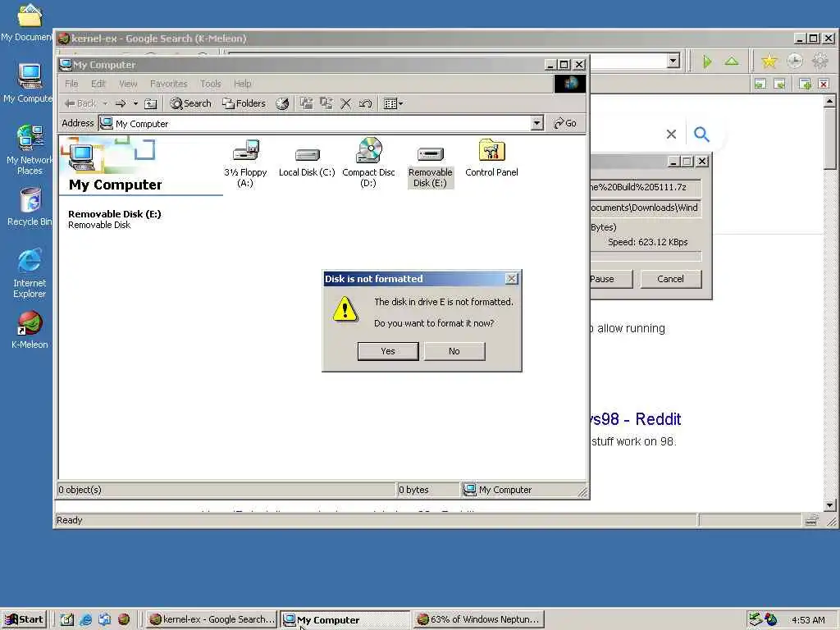Select K-Meleon desktop shortcut
This screenshot has height=630, width=840.
click(x=30, y=330)
